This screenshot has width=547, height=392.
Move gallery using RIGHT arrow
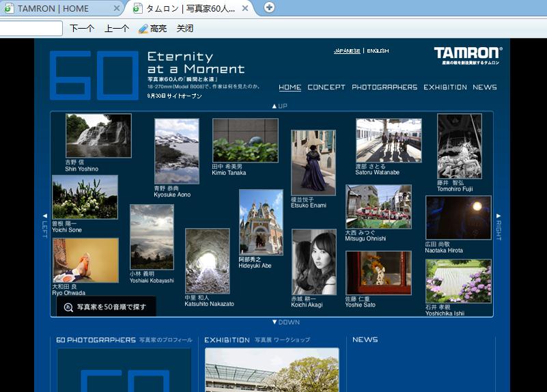[x=499, y=226]
